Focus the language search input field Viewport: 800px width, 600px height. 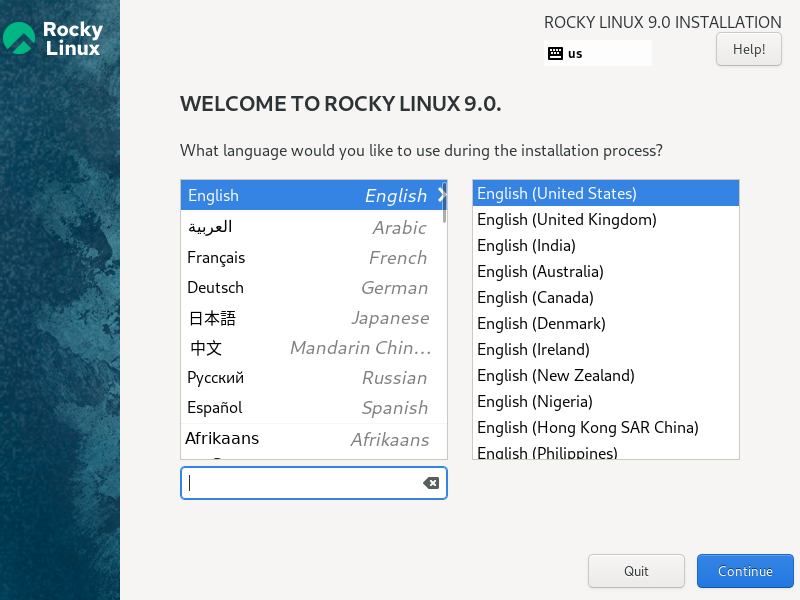coord(314,483)
